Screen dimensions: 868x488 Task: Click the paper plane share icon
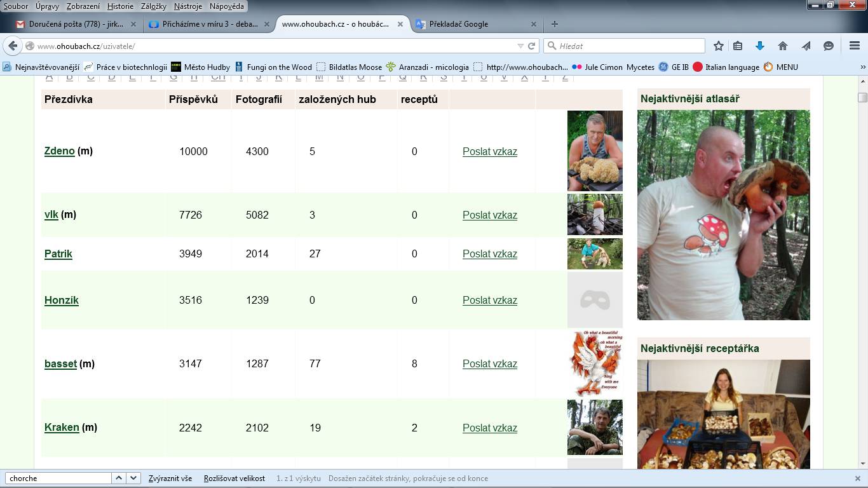[x=806, y=46]
